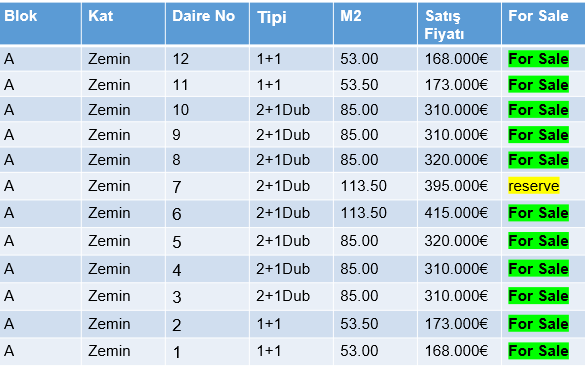
Task: Click For Sale badge for apartment 1
Action: click(538, 351)
